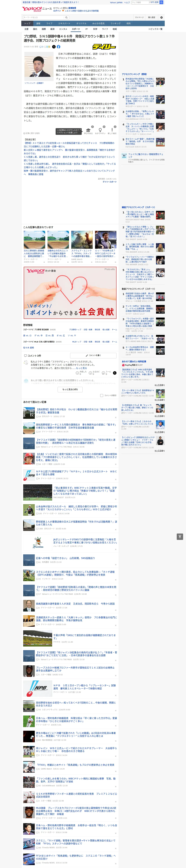Open PayPay article スコージー鈴木コラム 高校野球はマニング

(x=138, y=392)
